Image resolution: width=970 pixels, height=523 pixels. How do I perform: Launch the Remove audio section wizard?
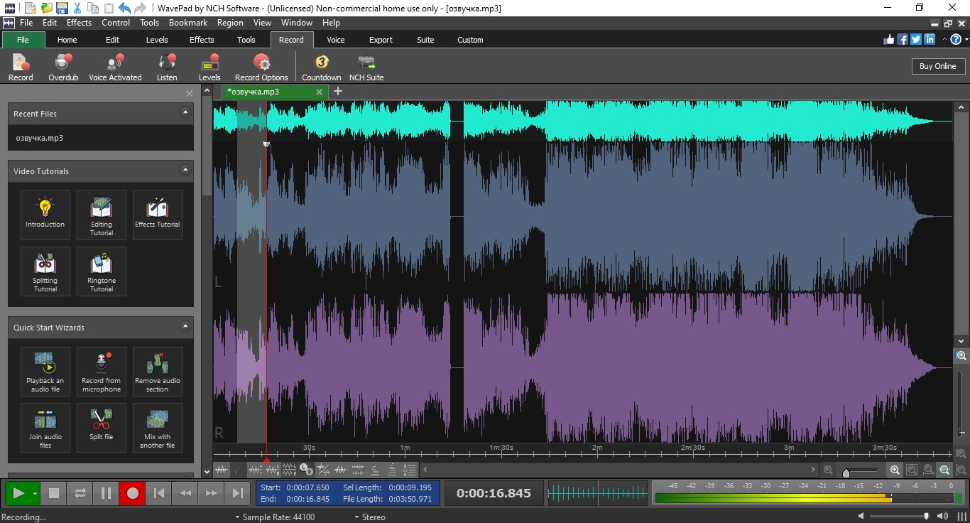tap(157, 371)
